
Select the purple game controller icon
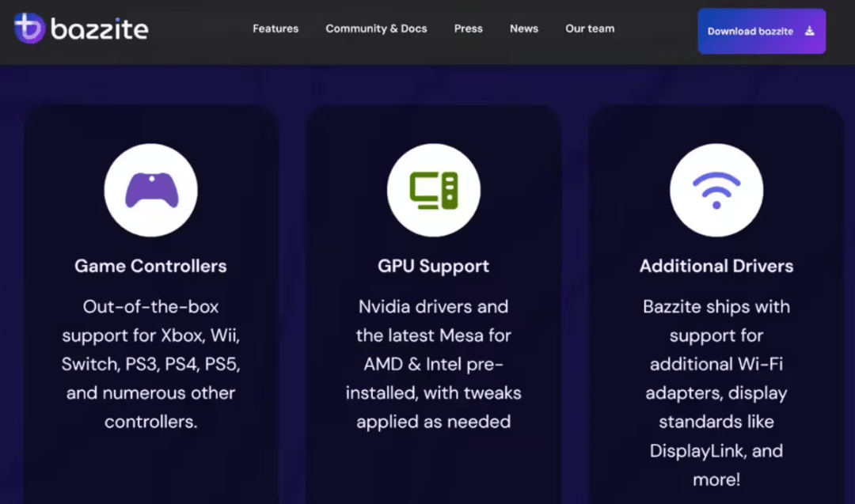click(x=150, y=190)
